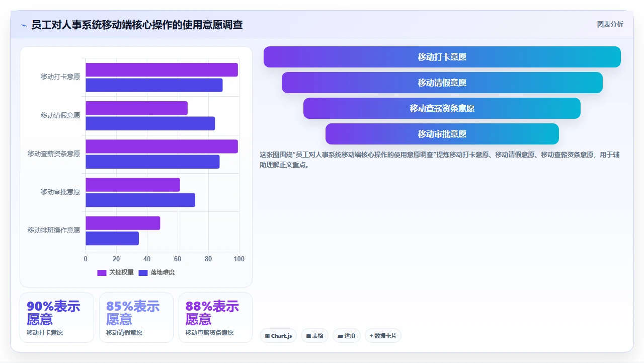Screen dimensions: 644x363
Task: Click the purple 移动审批意愿 关键权重 bar
Action: pyautogui.click(x=133, y=185)
